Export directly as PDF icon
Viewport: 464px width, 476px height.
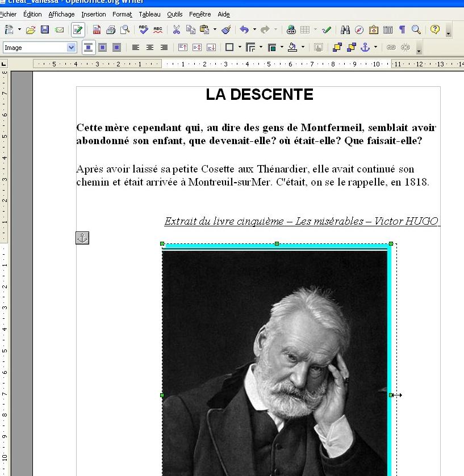(x=97, y=30)
